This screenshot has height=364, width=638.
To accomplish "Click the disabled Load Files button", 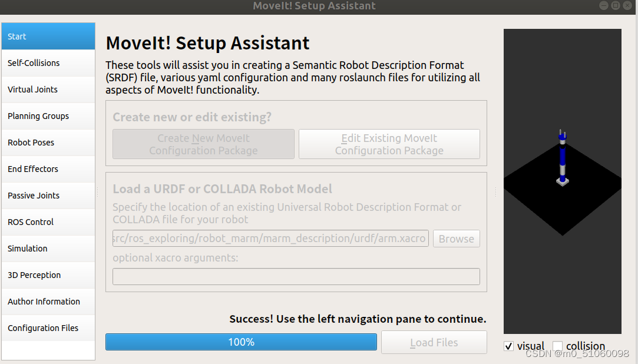I will point(434,342).
